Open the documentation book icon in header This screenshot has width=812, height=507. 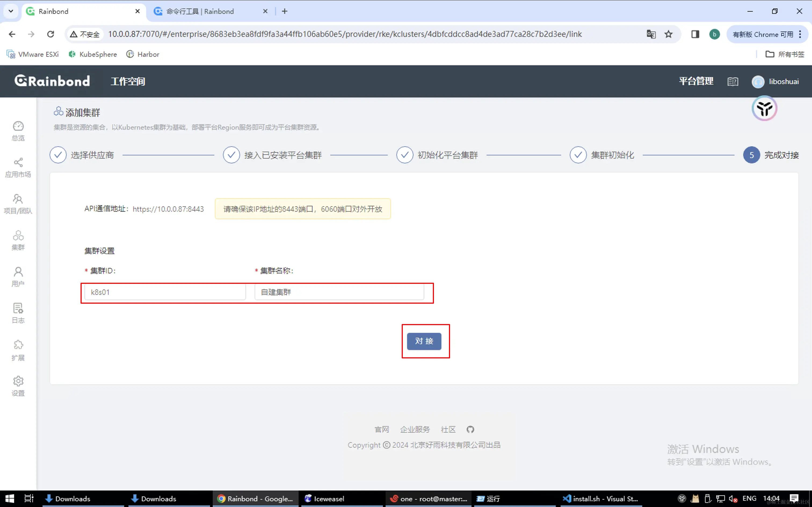point(733,82)
